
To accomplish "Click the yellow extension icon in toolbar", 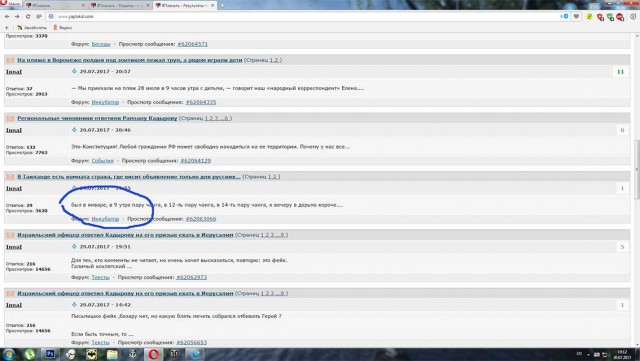I will (589, 17).
